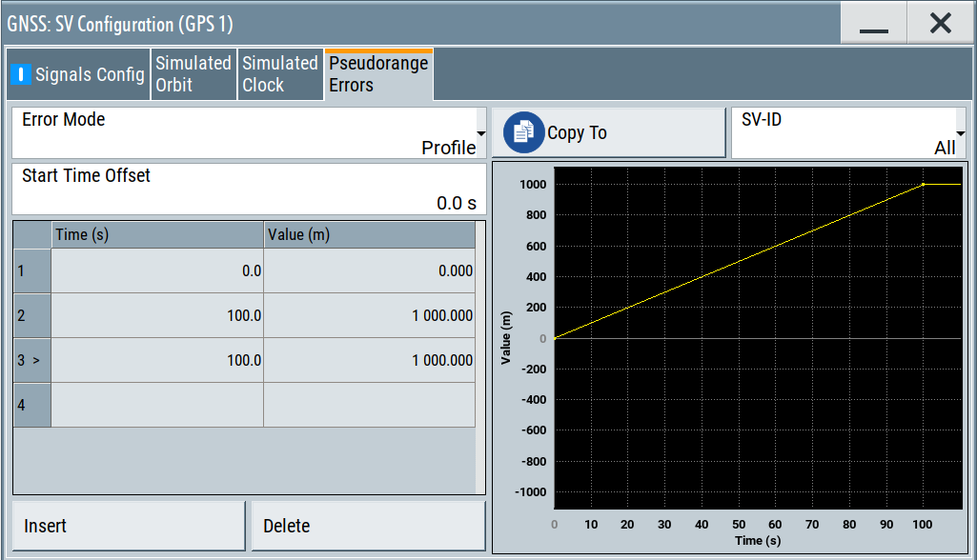Image resolution: width=977 pixels, height=560 pixels.
Task: Click the Time cell 100.0 in row 3
Action: 157,361
